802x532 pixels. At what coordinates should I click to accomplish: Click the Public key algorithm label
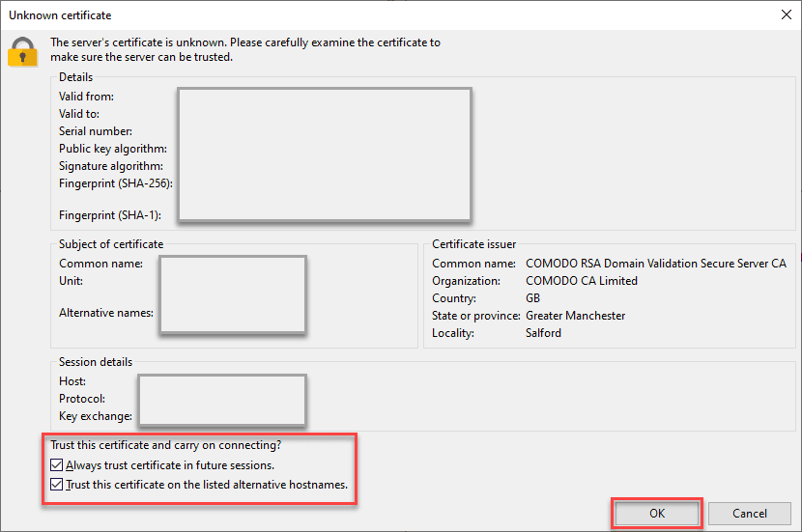(113, 149)
